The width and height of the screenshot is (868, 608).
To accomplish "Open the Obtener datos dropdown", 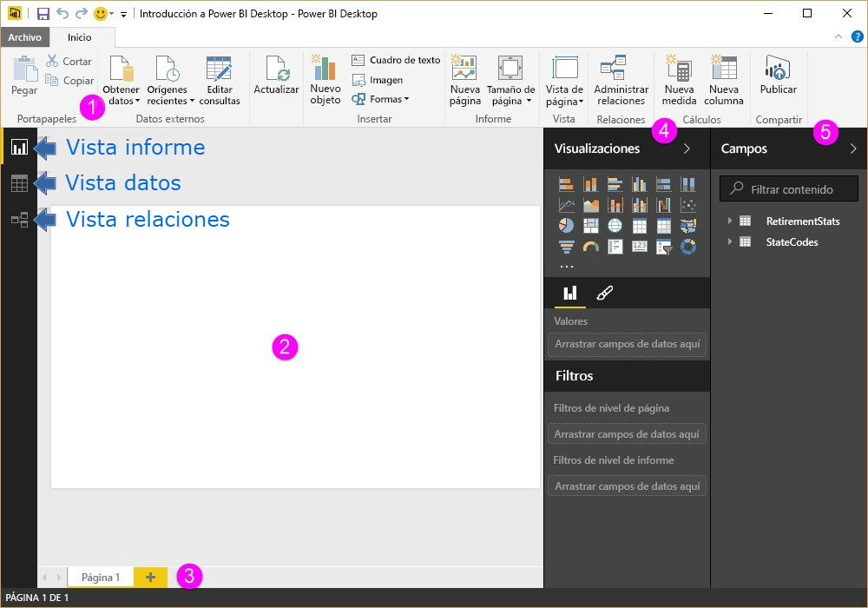I will (x=122, y=80).
